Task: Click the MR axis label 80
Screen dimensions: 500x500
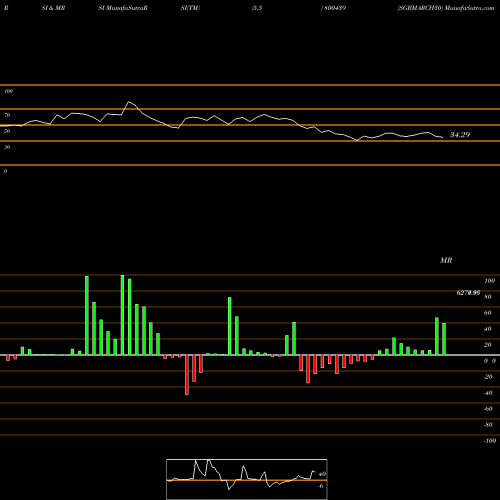Action: tap(488, 297)
